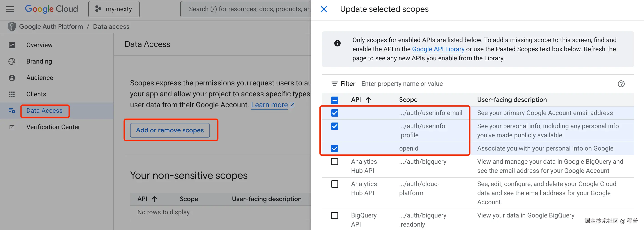Disable the openid scope checkbox
Image resolution: width=644 pixels, height=230 pixels.
tap(335, 148)
